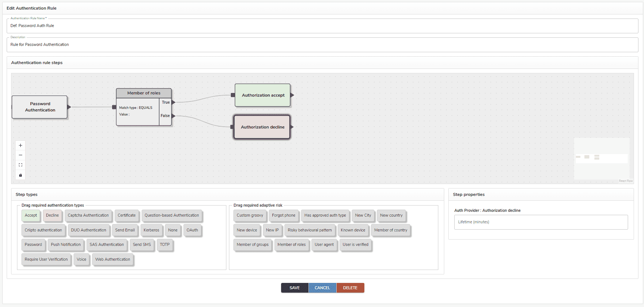Click the fit view icon
The image size is (644, 307).
click(20, 165)
